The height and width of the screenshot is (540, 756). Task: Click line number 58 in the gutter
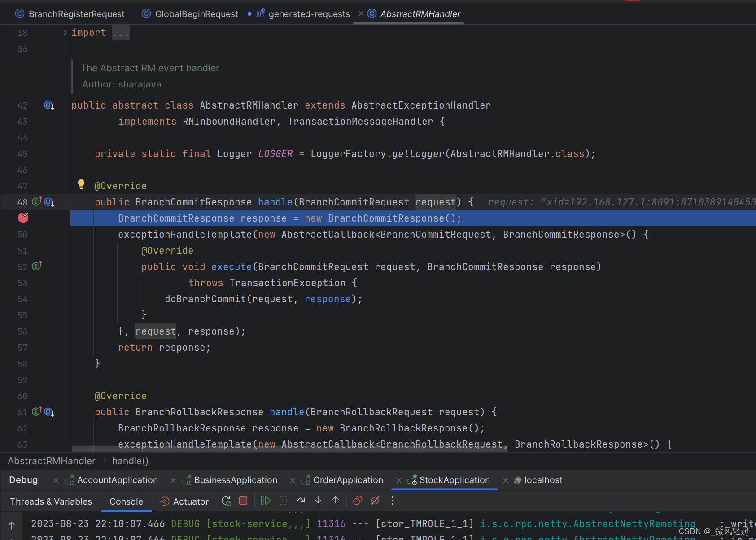point(22,364)
